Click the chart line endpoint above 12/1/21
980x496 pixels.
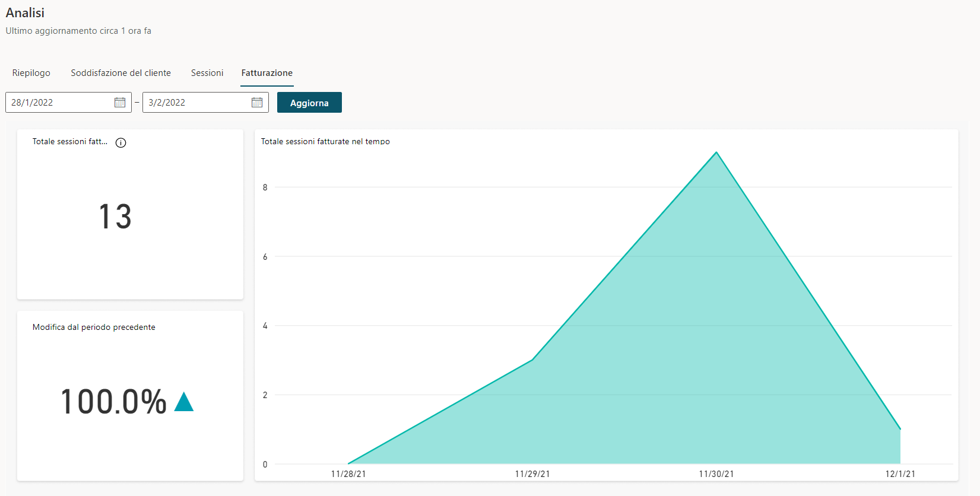[x=900, y=429]
